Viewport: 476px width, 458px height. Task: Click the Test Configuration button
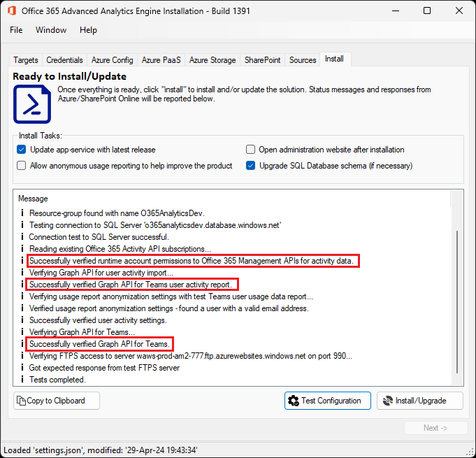(x=328, y=401)
